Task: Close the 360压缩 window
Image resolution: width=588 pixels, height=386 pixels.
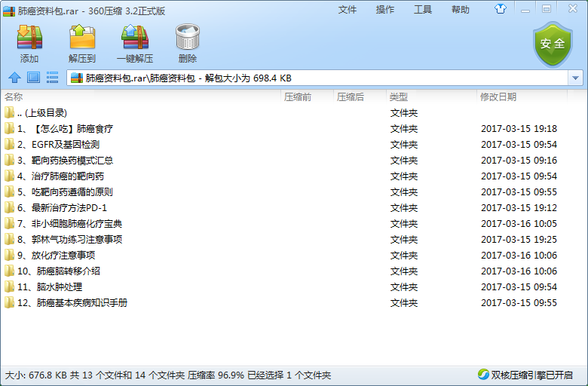Action: tap(573, 8)
